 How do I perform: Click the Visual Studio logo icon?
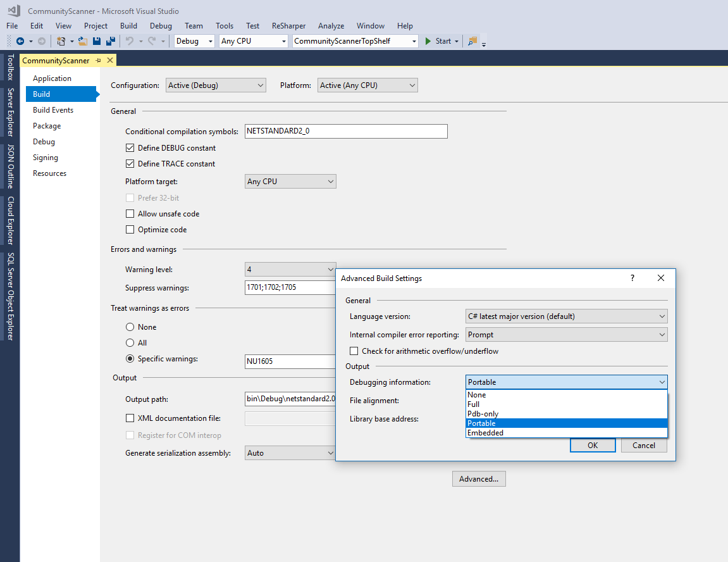point(14,11)
